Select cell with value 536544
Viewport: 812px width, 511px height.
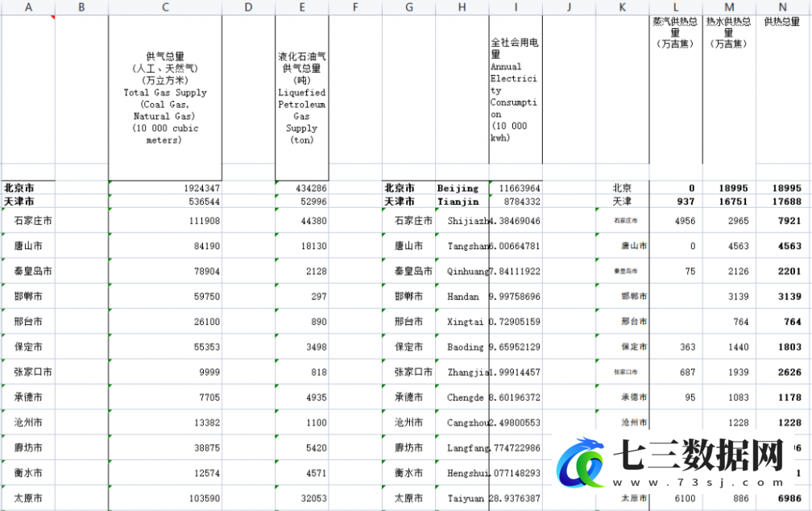165,201
